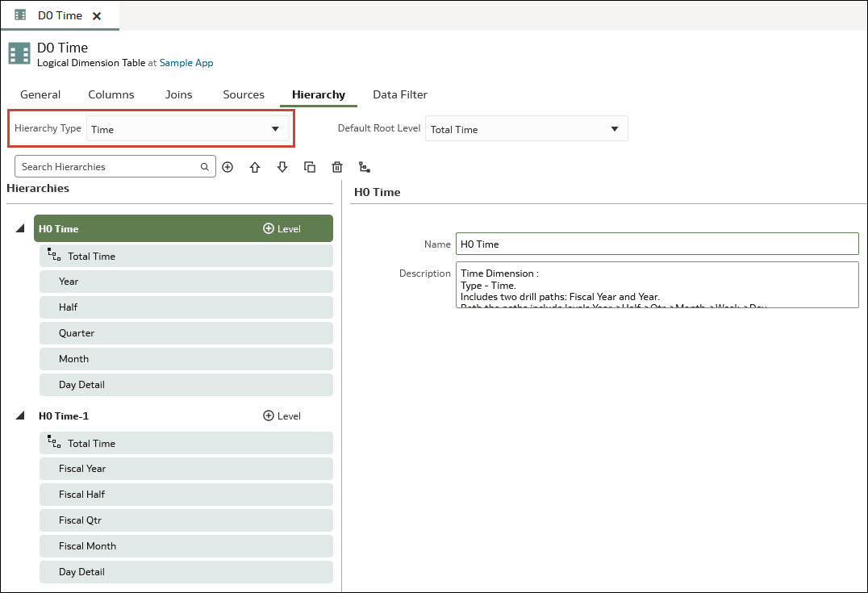The image size is (868, 593).
Task: Collapse the H0 Time-1 hierarchy
Action: pos(20,416)
